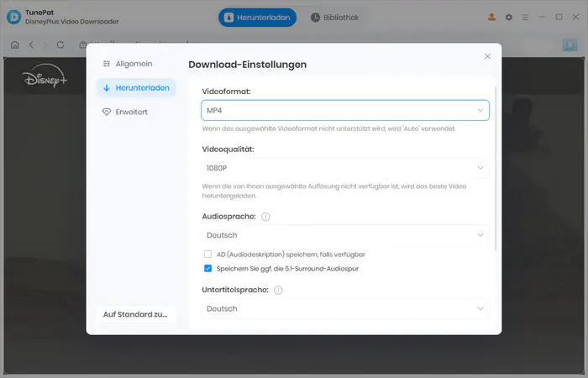This screenshot has height=378, width=588.
Task: Open the Audiosprache Deutsch dropdown
Action: pyautogui.click(x=345, y=235)
